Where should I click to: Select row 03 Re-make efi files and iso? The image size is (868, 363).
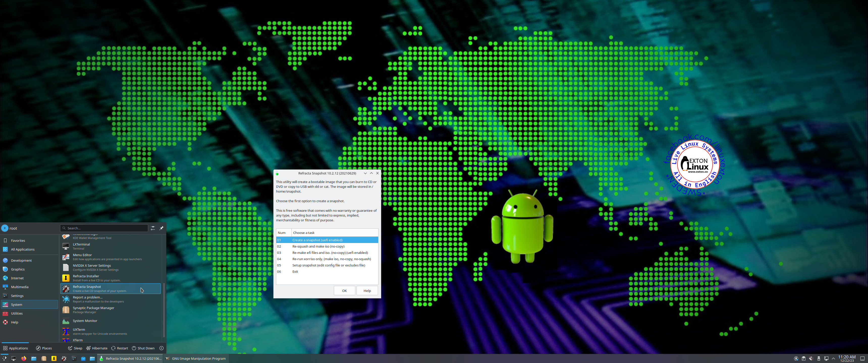click(x=327, y=253)
